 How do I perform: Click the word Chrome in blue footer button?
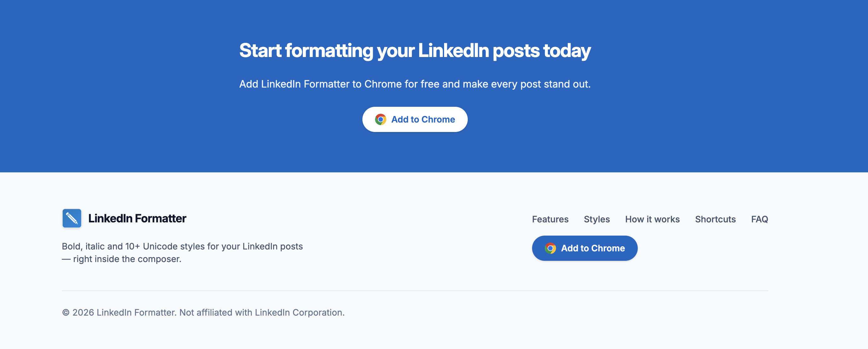[608, 248]
